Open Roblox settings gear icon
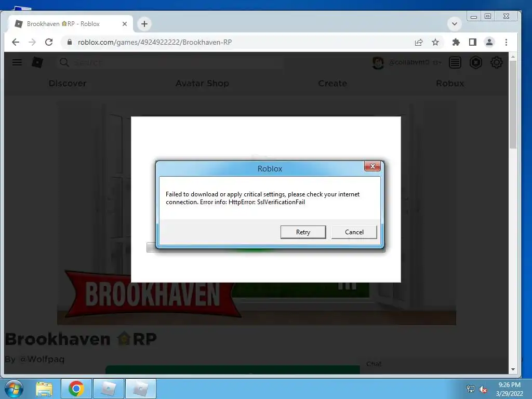The width and height of the screenshot is (532, 399). pyautogui.click(x=496, y=62)
